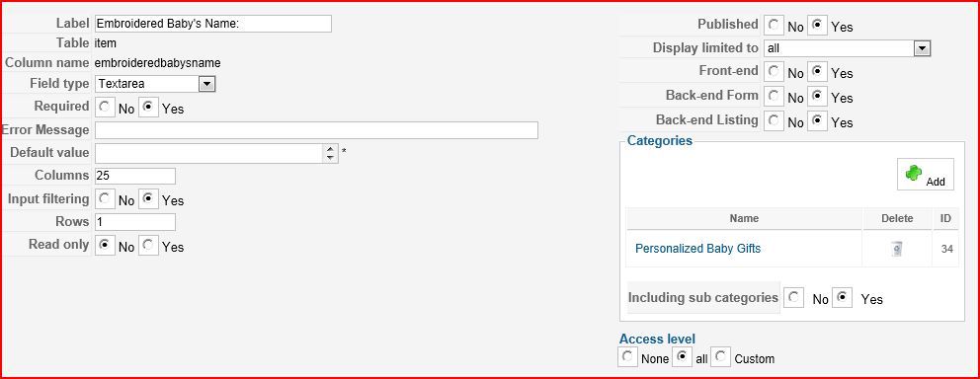This screenshot has height=379, width=980.
Task: Select Custom access level
Action: pyautogui.click(x=721, y=357)
